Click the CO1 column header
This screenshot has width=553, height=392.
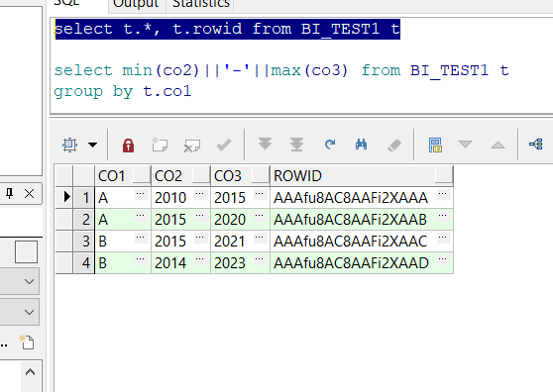pos(123,176)
